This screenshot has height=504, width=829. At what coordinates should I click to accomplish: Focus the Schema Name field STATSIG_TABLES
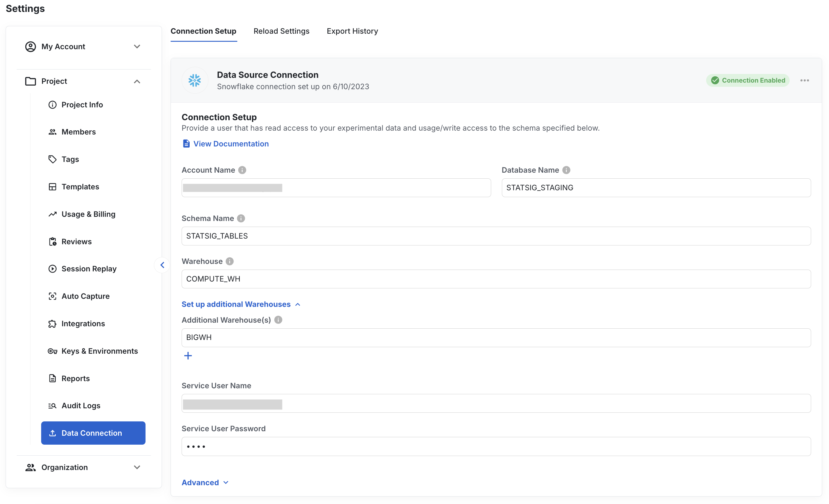click(496, 236)
